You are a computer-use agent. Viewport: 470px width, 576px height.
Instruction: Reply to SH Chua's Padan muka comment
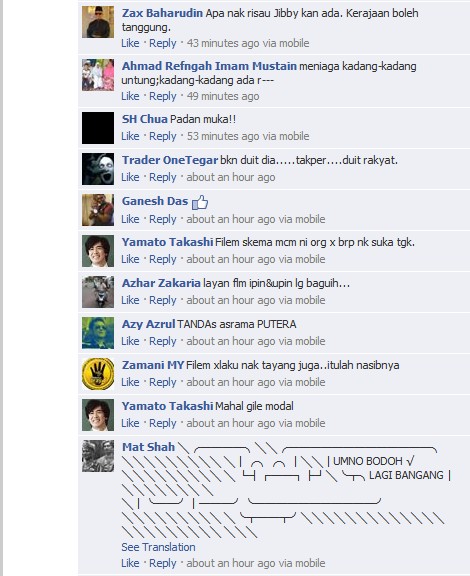tap(163, 136)
